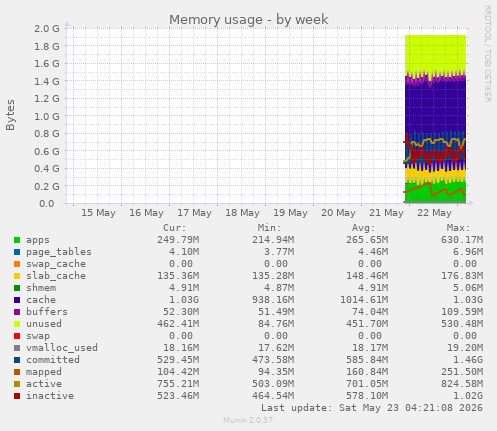Click the '1.0 G' y-axis value

[x=47, y=116]
